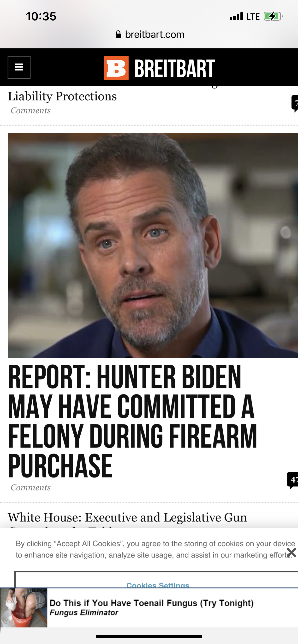Read Hunter Biden felony firearm headline
Screen dimensions: 298x644
click(133, 421)
